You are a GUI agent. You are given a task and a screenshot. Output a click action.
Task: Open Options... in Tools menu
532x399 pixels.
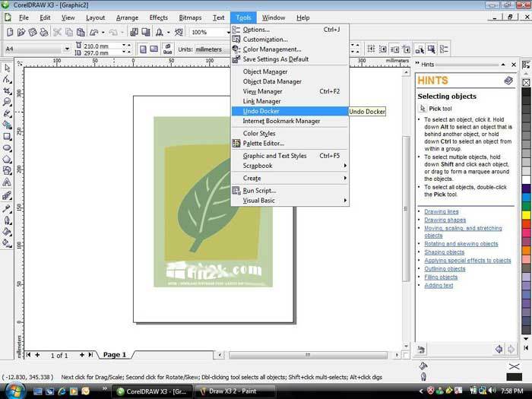pos(290,30)
